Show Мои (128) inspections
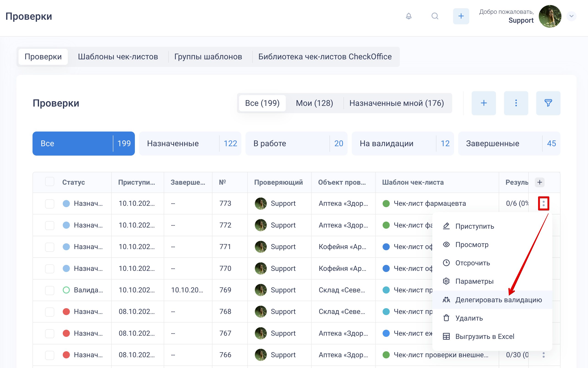Screen dimensions: 588x368 point(314,103)
